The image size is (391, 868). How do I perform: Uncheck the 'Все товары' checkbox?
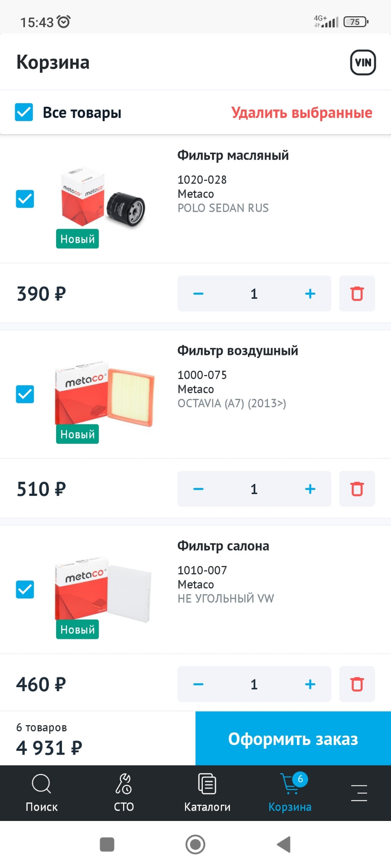coord(24,112)
